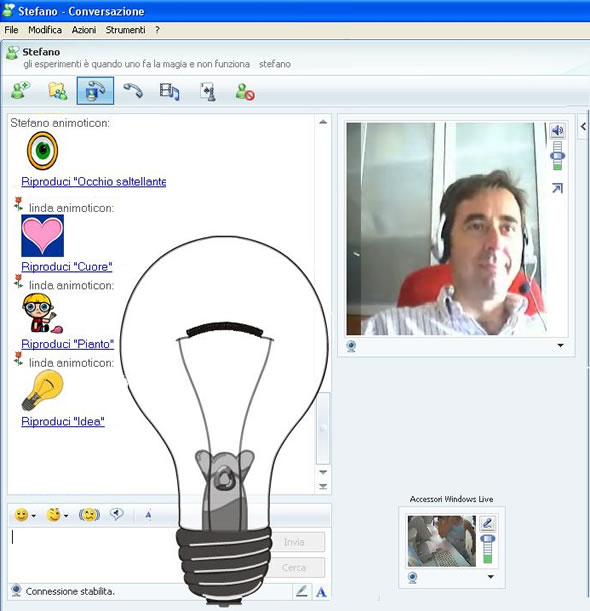Send a nudge icon
Viewport: 590px width, 611px height.
89,515
